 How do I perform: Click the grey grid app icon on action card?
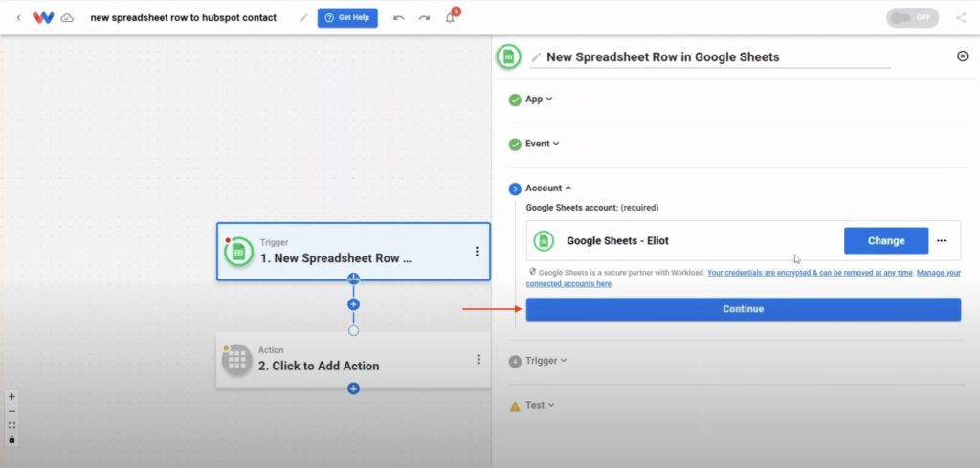[x=237, y=360]
